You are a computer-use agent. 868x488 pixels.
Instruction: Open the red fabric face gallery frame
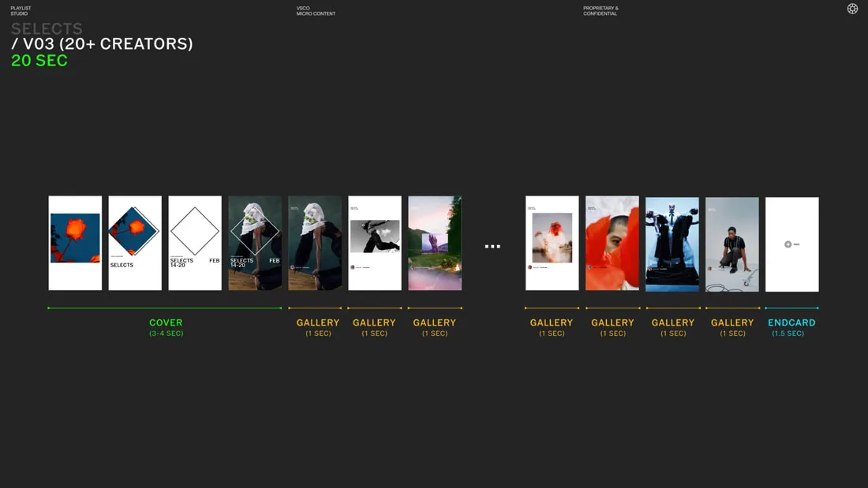point(612,243)
